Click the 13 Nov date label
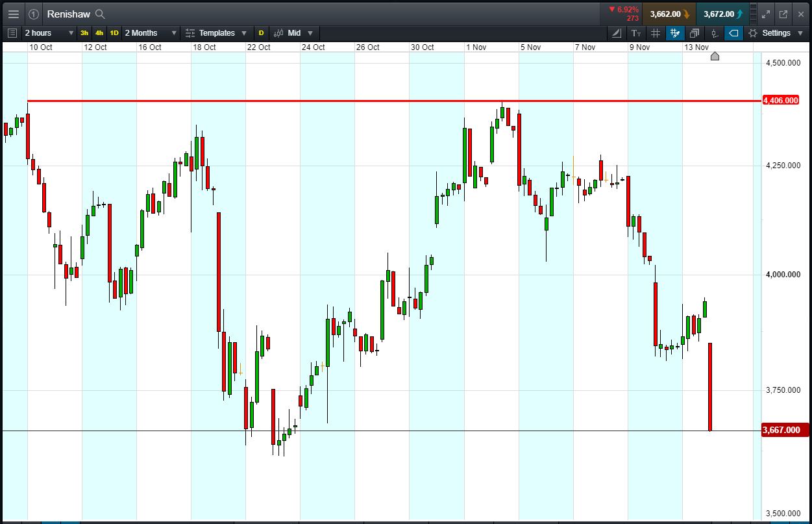The image size is (812, 524). tap(696, 47)
